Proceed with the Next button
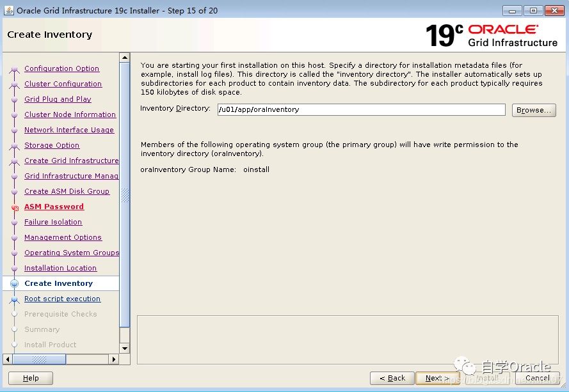 pyautogui.click(x=437, y=378)
